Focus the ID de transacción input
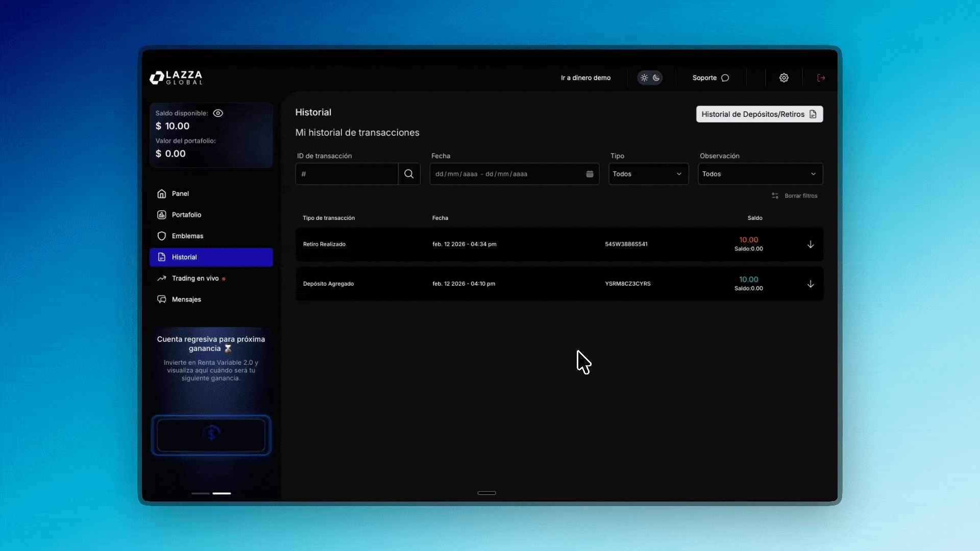The width and height of the screenshot is (980, 551). tap(347, 174)
